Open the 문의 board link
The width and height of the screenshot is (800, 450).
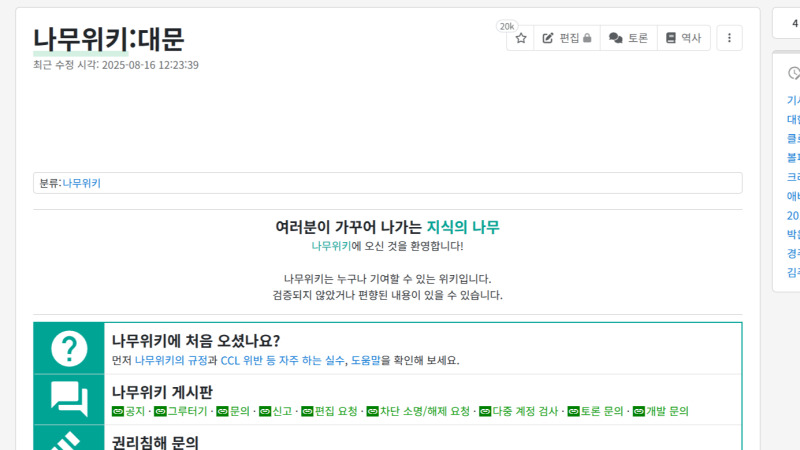233,411
